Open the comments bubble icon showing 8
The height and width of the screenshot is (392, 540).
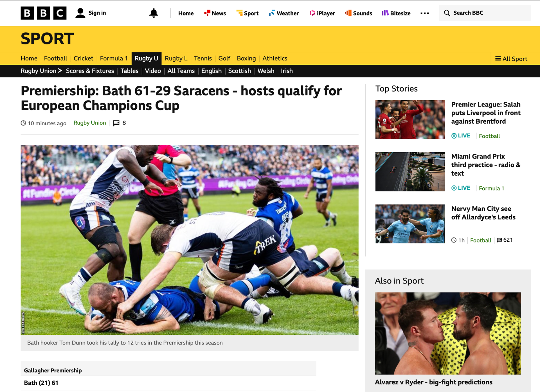coord(116,123)
